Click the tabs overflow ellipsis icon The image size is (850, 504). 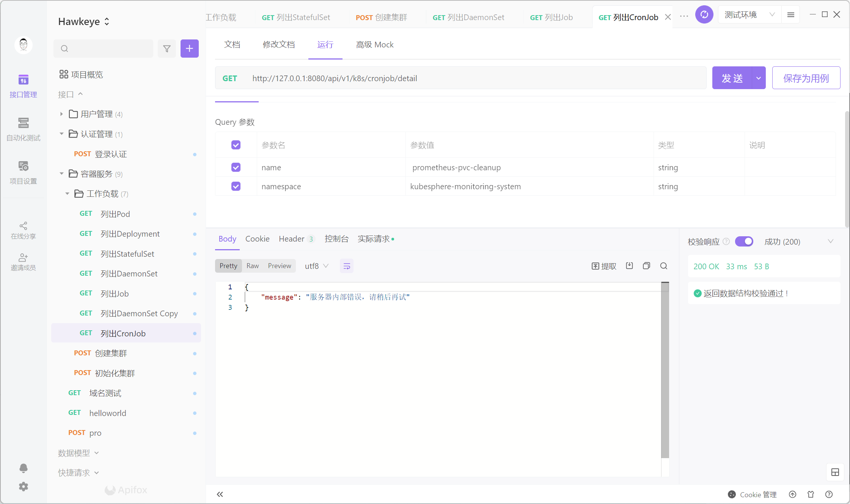click(x=684, y=16)
